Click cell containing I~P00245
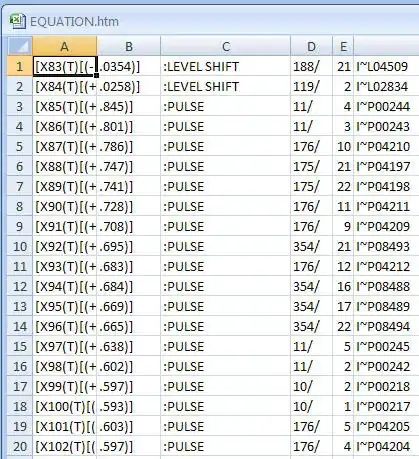This screenshot has width=419, height=459. (x=386, y=346)
